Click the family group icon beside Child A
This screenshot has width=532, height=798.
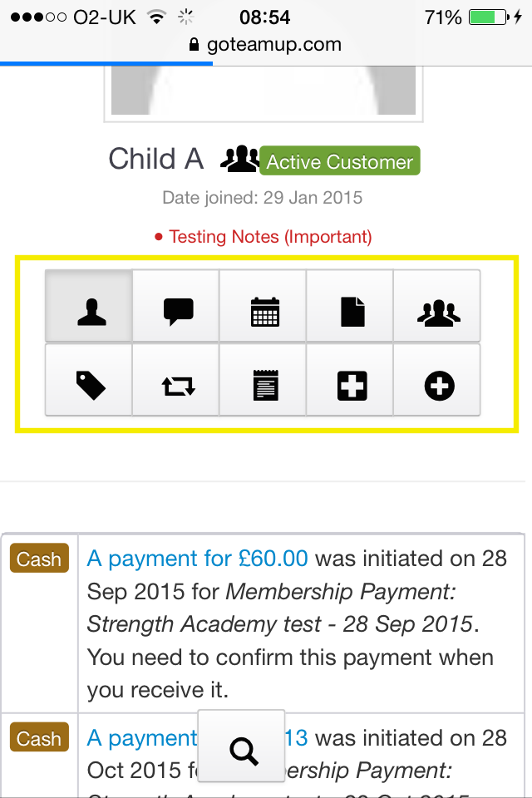pyautogui.click(x=239, y=159)
